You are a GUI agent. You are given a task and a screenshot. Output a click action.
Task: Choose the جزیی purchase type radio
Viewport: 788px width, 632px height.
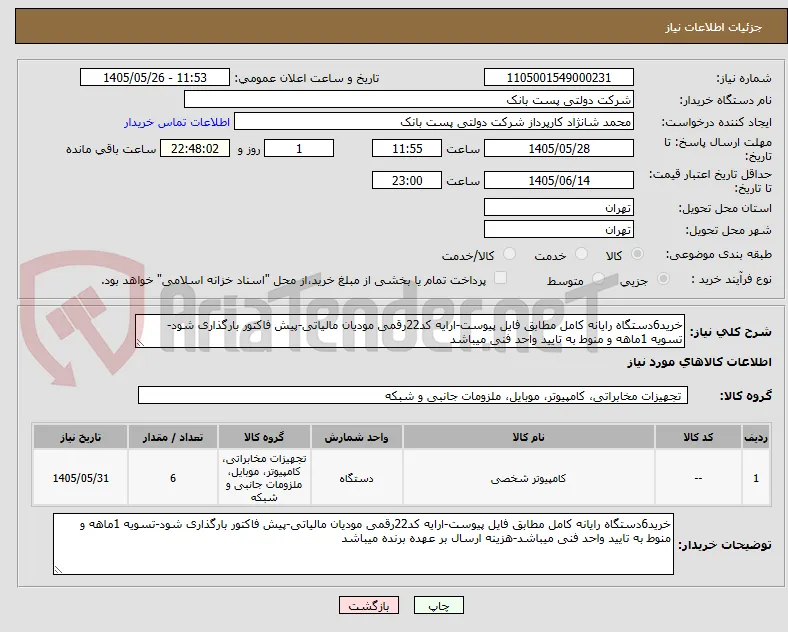pos(663,279)
